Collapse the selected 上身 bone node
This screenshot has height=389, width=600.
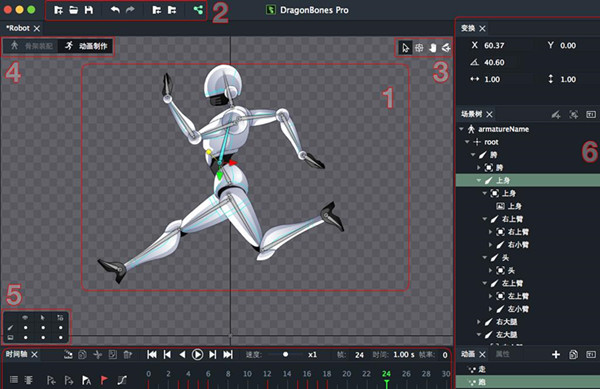(479, 181)
